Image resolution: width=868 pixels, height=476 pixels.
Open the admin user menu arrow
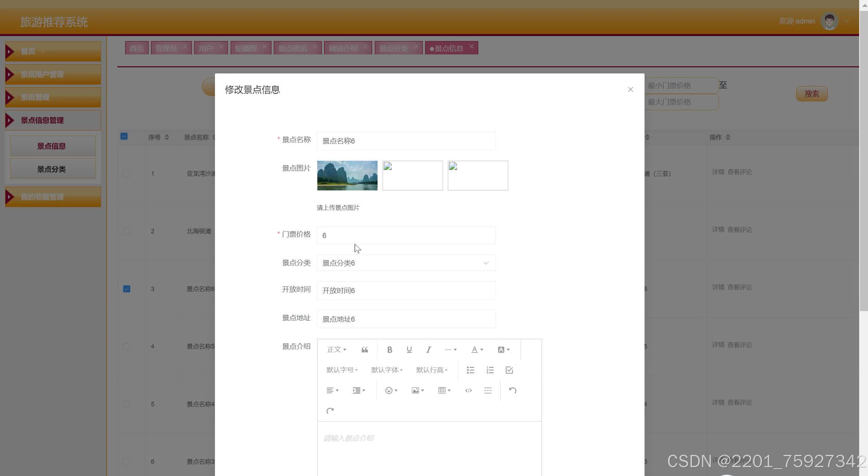pos(847,21)
